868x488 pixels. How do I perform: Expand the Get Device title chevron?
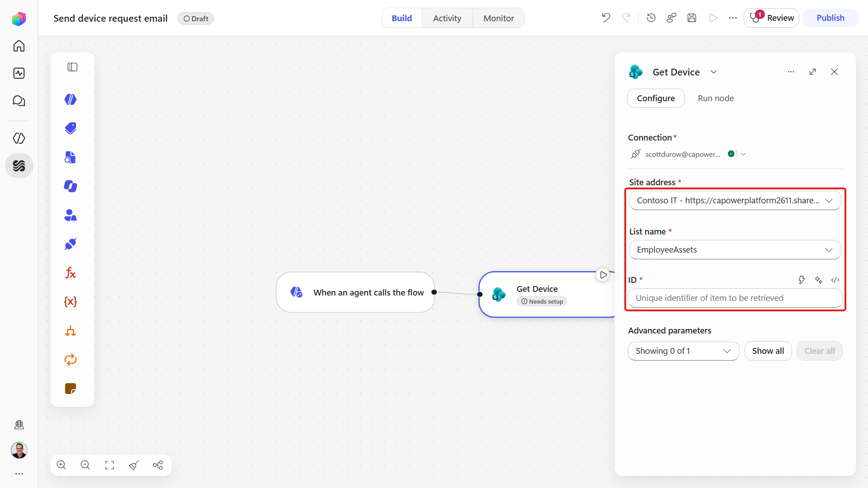(x=713, y=72)
